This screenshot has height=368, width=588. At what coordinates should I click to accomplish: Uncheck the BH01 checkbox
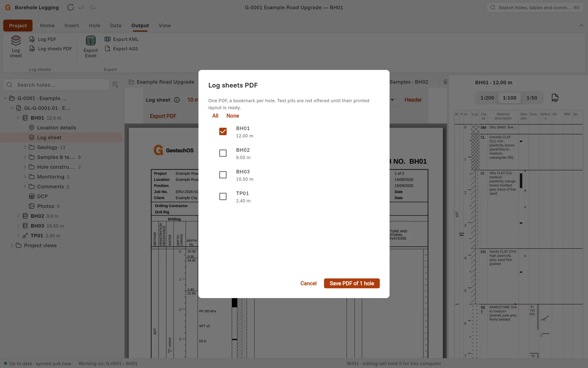point(223,131)
